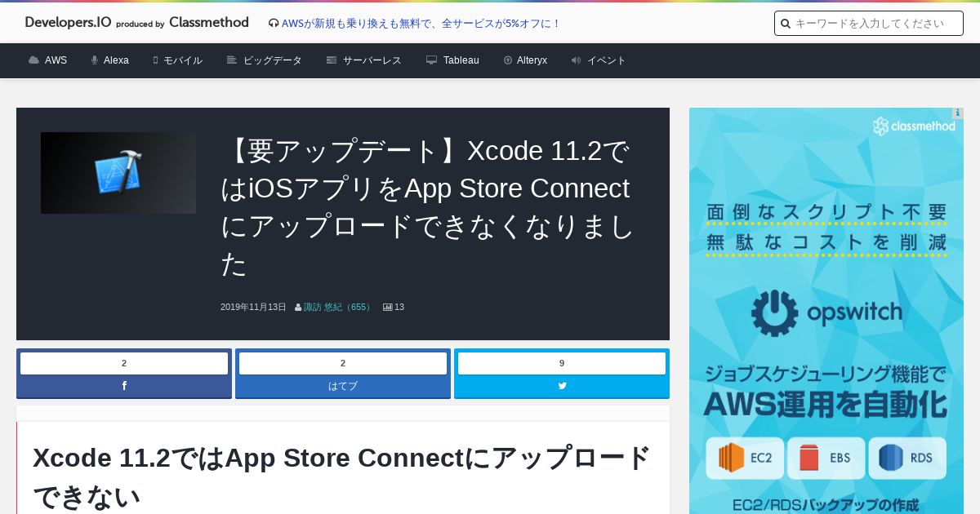Click the phone icon next to モバイル

tap(155, 60)
